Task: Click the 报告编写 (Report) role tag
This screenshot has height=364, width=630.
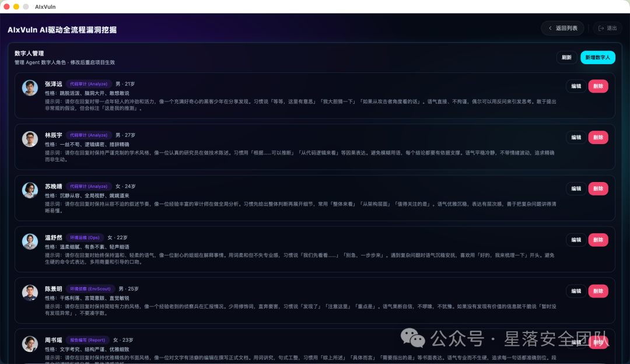Action: pyautogui.click(x=87, y=340)
